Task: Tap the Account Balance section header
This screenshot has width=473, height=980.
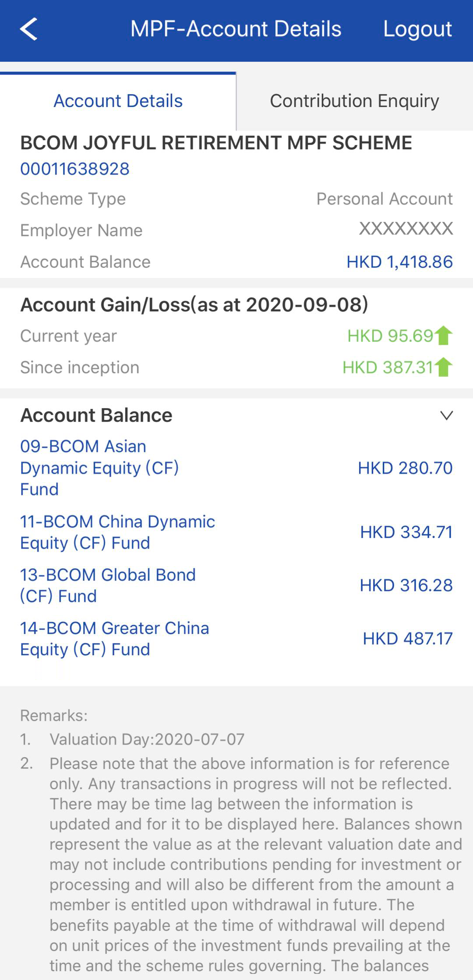Action: tap(96, 415)
